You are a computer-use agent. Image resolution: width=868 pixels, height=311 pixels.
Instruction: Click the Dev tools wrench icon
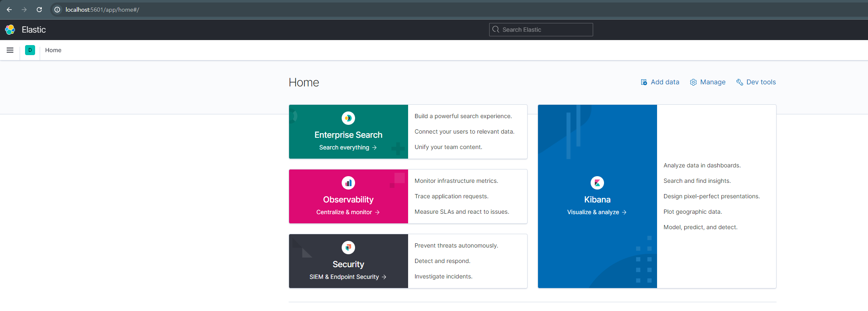(739, 82)
